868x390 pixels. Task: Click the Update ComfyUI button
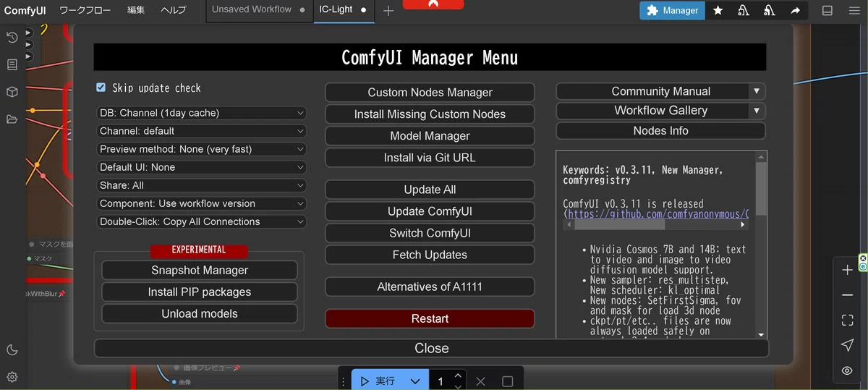pos(430,211)
